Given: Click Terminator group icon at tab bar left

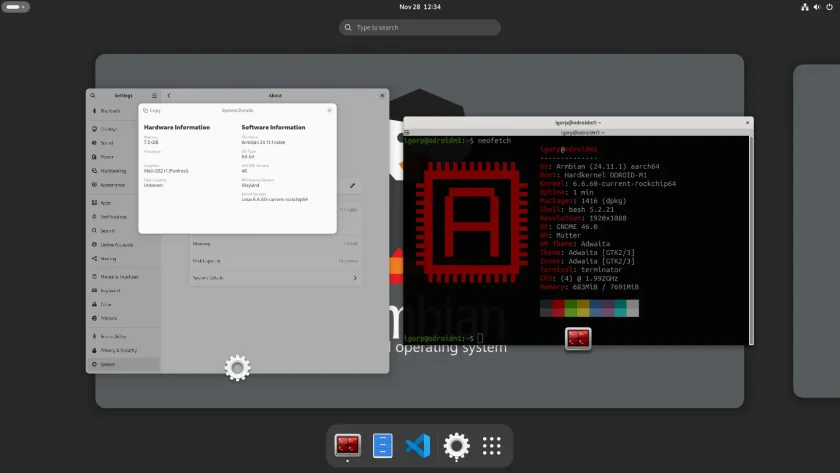Looking at the screenshot, I should point(407,132).
